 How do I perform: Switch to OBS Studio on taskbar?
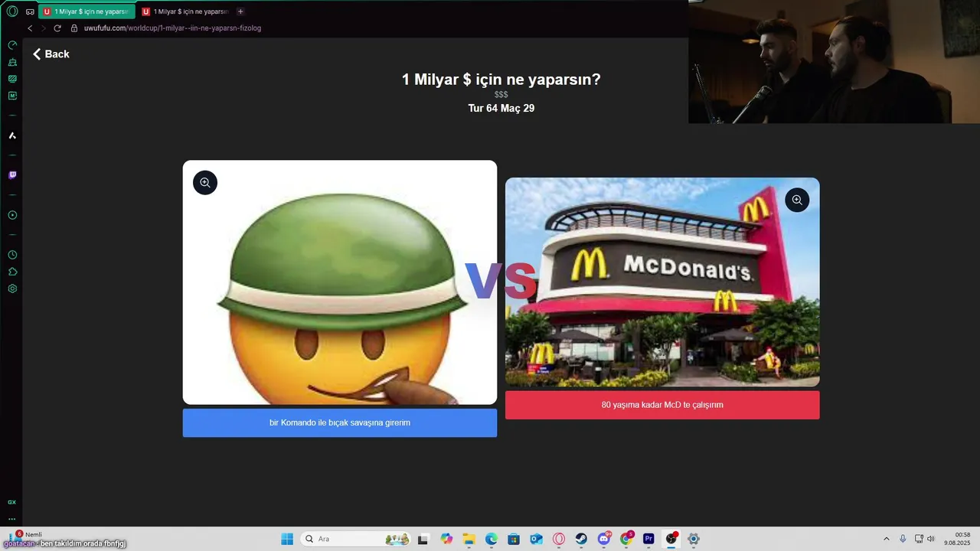coord(671,539)
